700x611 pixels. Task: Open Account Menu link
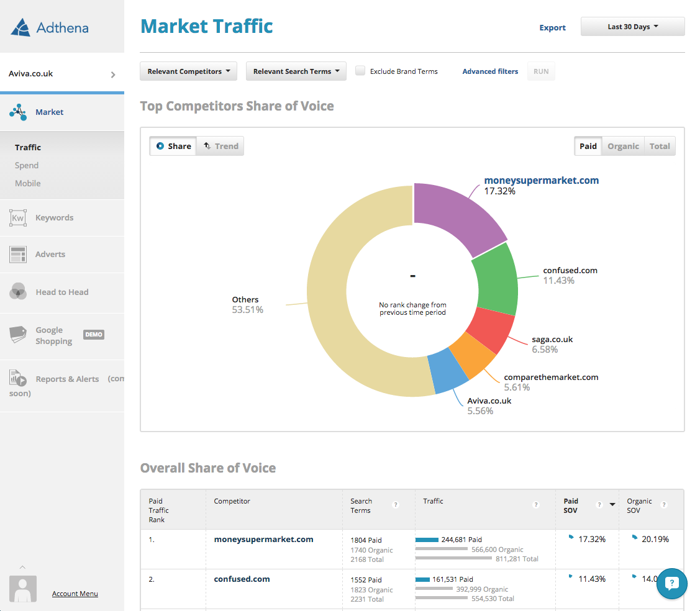click(x=75, y=594)
